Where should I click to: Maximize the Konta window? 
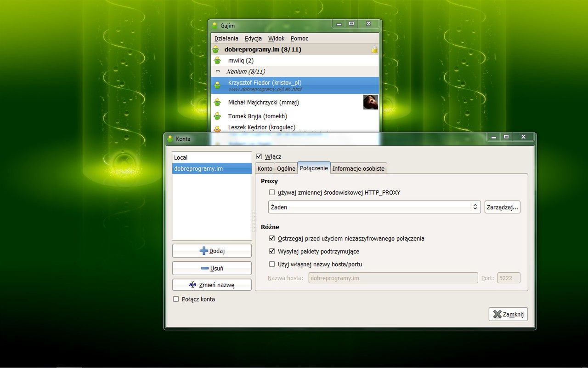tap(506, 137)
